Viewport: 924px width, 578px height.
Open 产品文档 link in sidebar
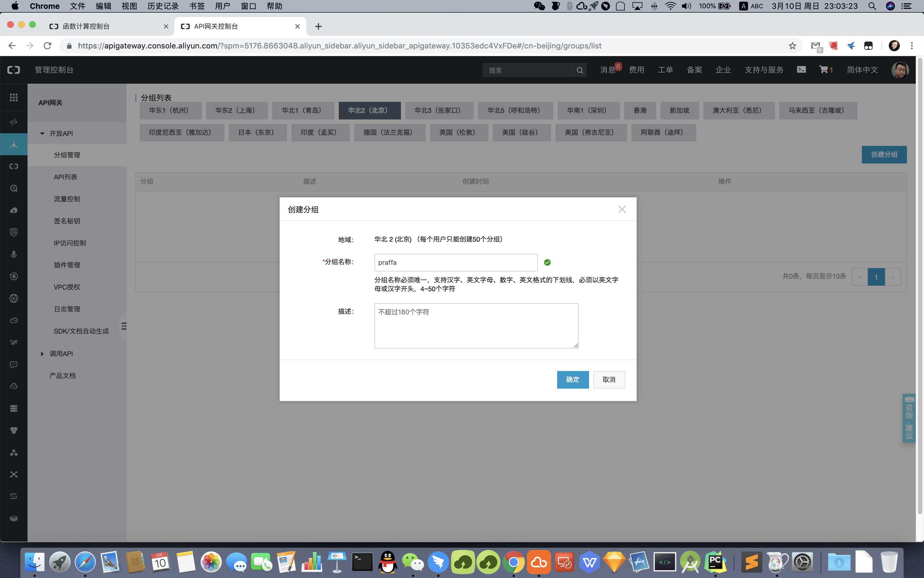[62, 376]
